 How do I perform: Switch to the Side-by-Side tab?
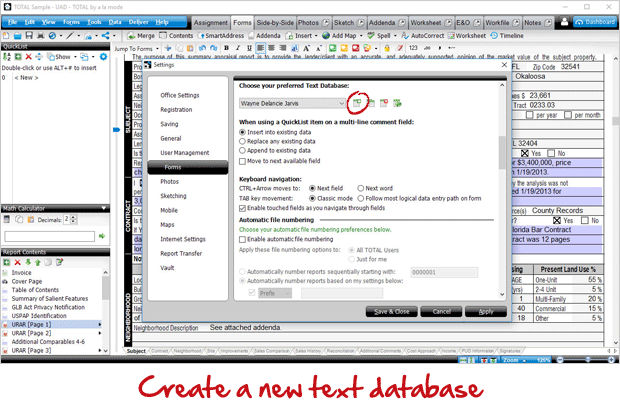(x=275, y=23)
